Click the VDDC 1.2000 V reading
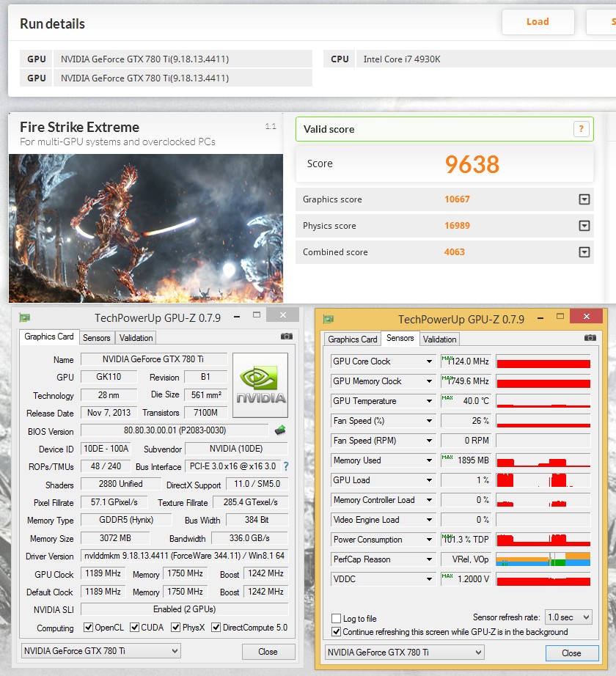 (x=466, y=579)
